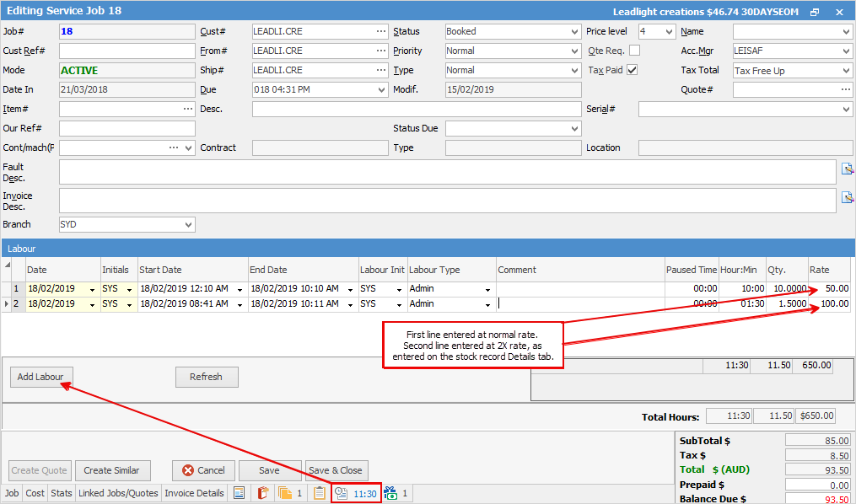Image resolution: width=856 pixels, height=504 pixels.
Task: Open the Fault Desc. editor icon
Action: pos(848,169)
